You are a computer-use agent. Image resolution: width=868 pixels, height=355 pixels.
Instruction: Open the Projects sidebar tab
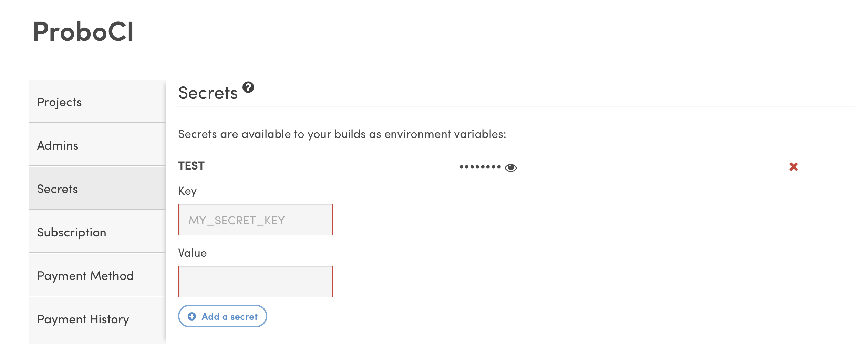click(97, 102)
